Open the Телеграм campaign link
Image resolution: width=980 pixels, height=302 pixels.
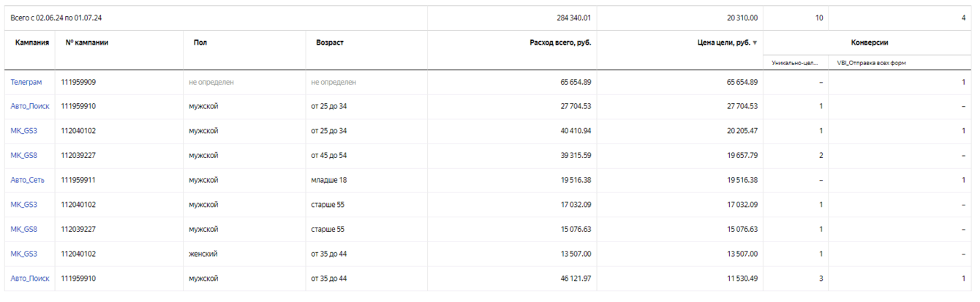(26, 82)
